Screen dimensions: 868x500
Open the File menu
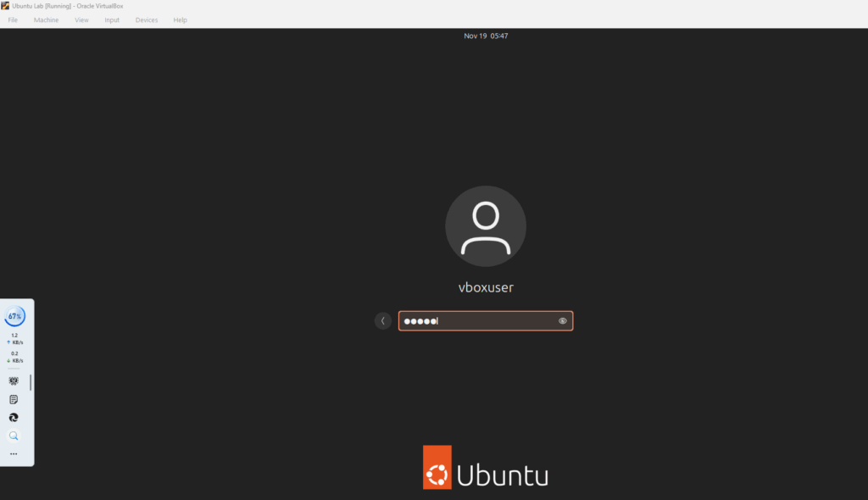(12, 19)
